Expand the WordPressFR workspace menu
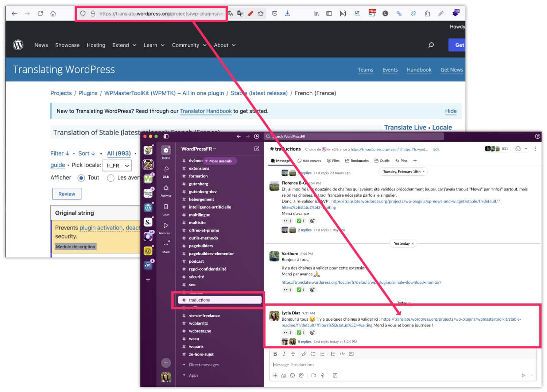547x392 pixels. 199,149
